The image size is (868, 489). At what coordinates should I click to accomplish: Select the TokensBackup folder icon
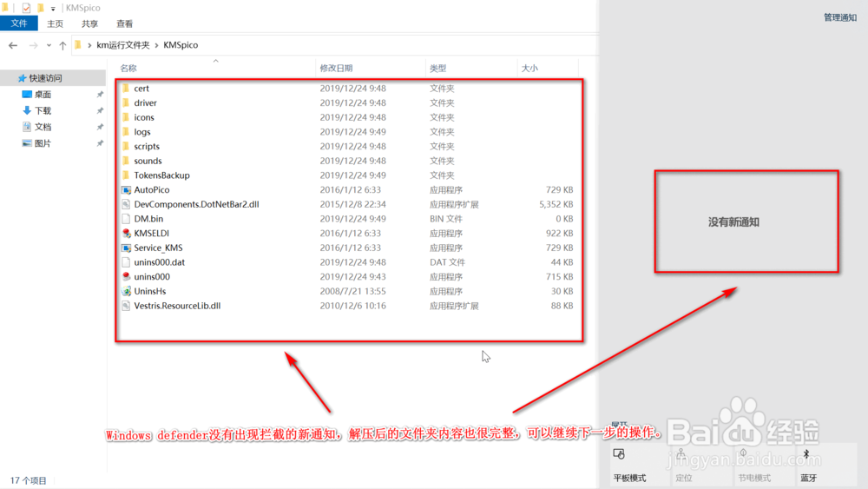(x=126, y=175)
